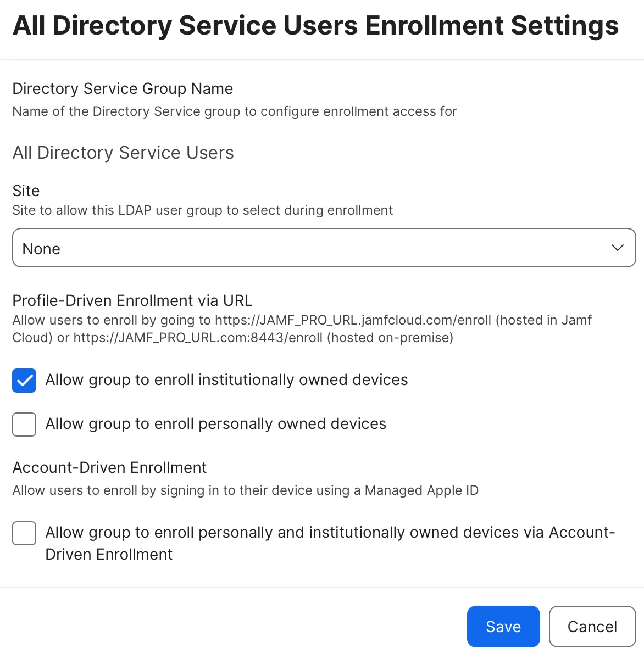Open the Site dropdown showing None
The height and width of the screenshot is (659, 644).
pyautogui.click(x=324, y=248)
